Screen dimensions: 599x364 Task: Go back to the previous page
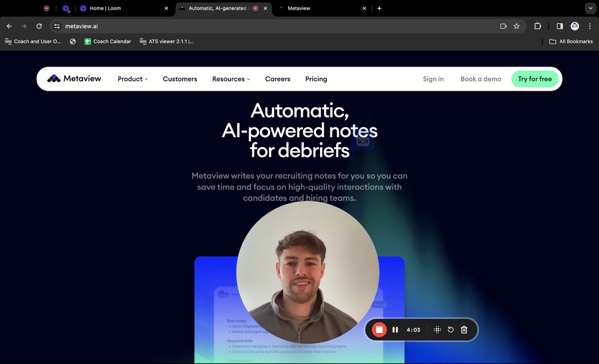9,26
